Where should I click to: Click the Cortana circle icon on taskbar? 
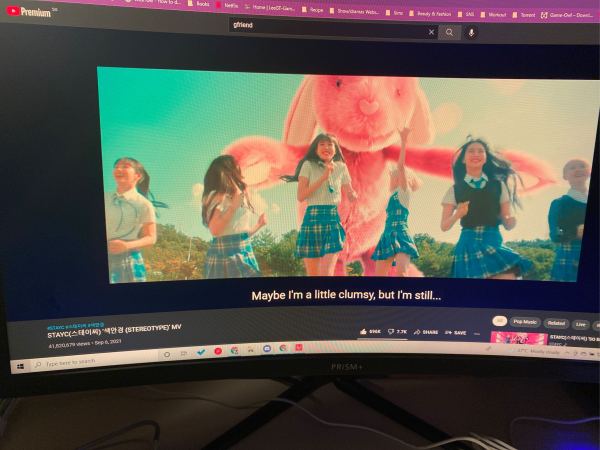click(167, 355)
